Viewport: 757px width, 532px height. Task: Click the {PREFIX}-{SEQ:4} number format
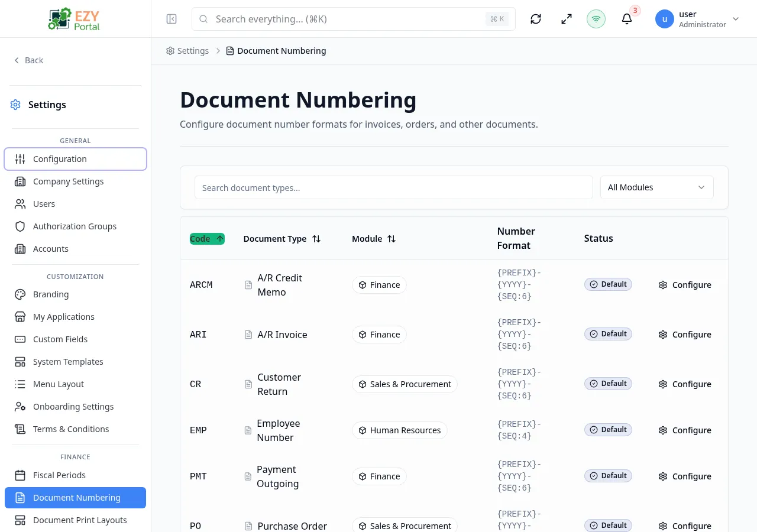tap(519, 430)
